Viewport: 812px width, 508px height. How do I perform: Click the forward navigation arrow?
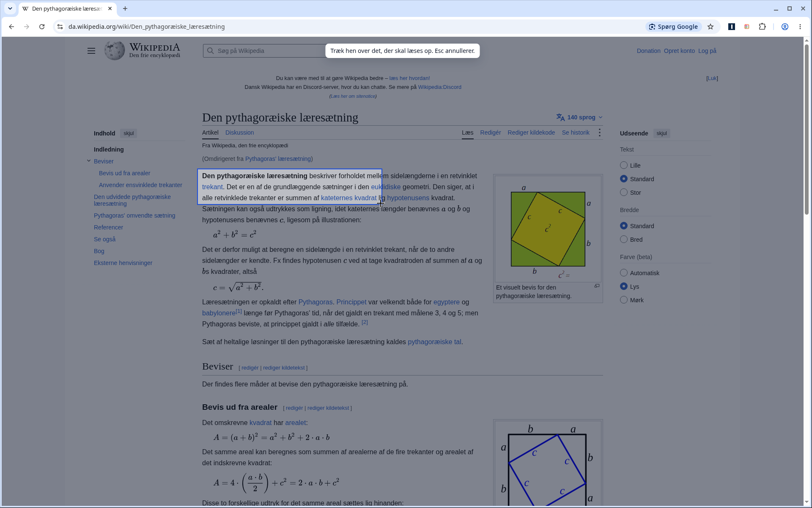click(27, 27)
